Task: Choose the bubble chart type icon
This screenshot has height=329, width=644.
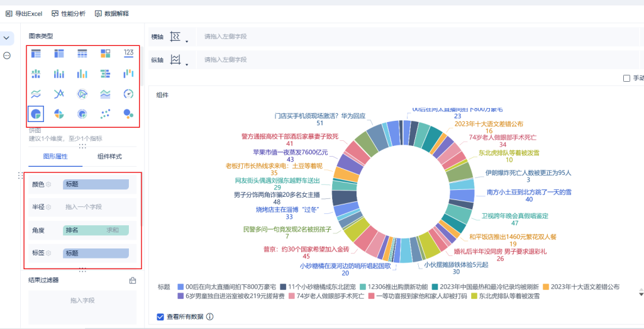Action: (128, 114)
